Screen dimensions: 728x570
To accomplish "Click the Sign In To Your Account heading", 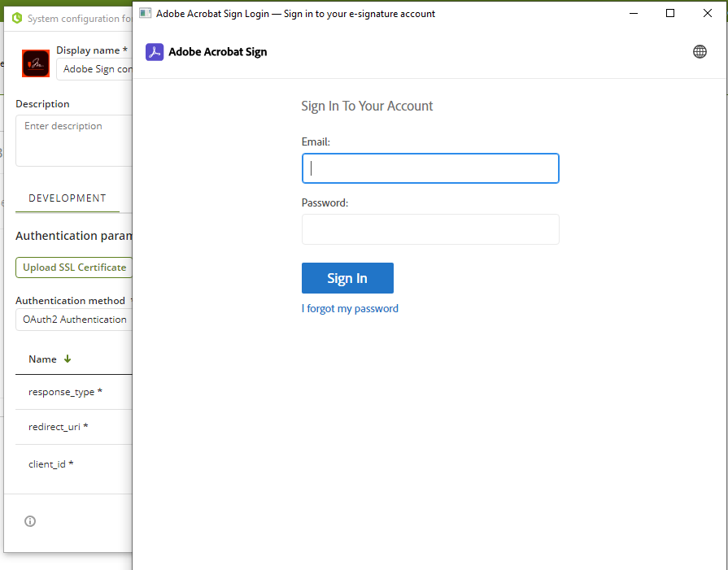I will click(x=367, y=106).
